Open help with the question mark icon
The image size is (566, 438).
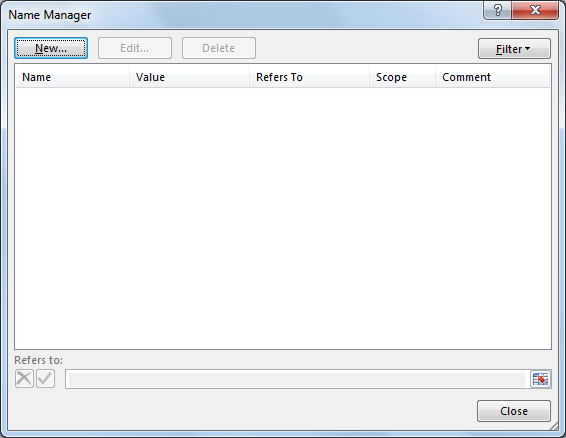pos(497,10)
